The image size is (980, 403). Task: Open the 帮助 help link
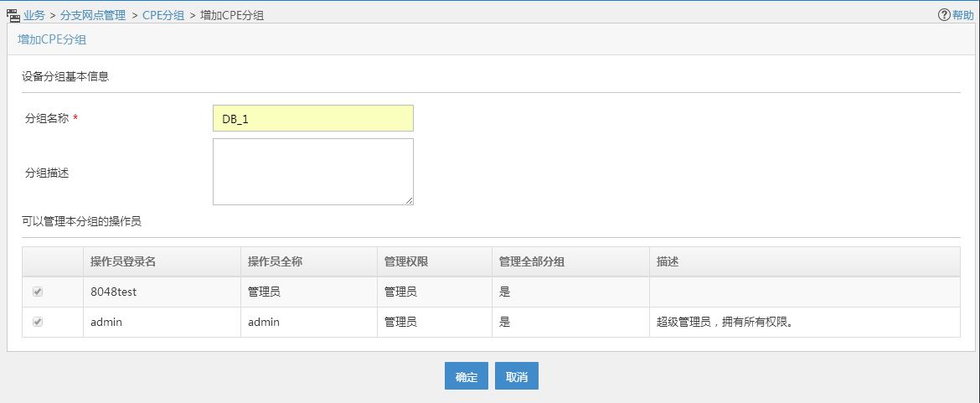coord(962,15)
